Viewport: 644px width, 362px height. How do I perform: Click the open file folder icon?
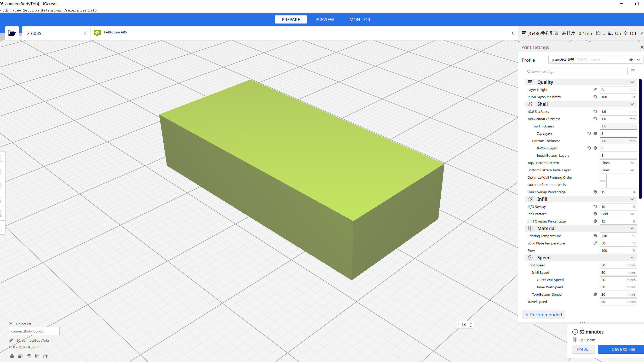coord(12,33)
